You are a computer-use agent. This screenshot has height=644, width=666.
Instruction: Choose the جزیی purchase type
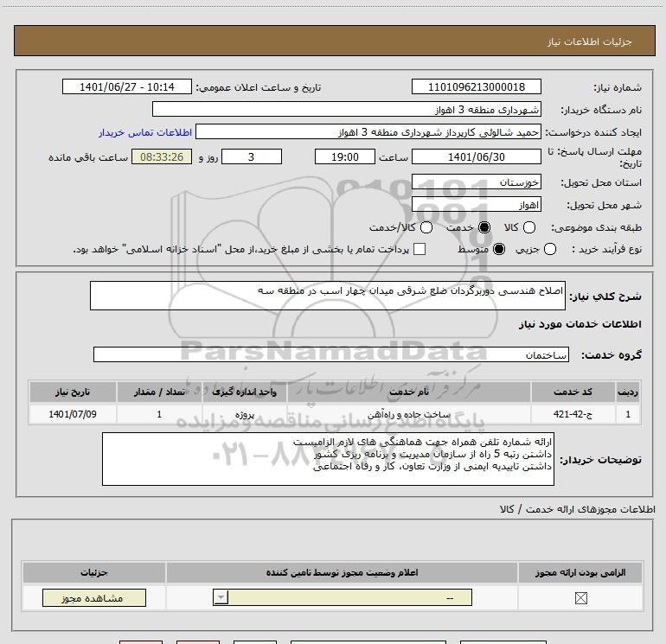(550, 249)
